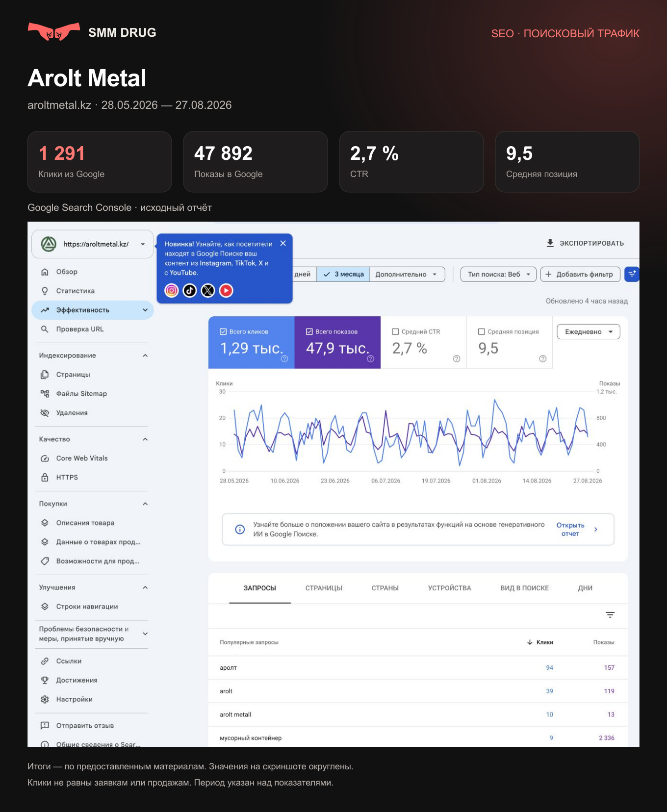The image size is (667, 812).
Task: Click help icon on Всего кликов card
Action: click(284, 359)
